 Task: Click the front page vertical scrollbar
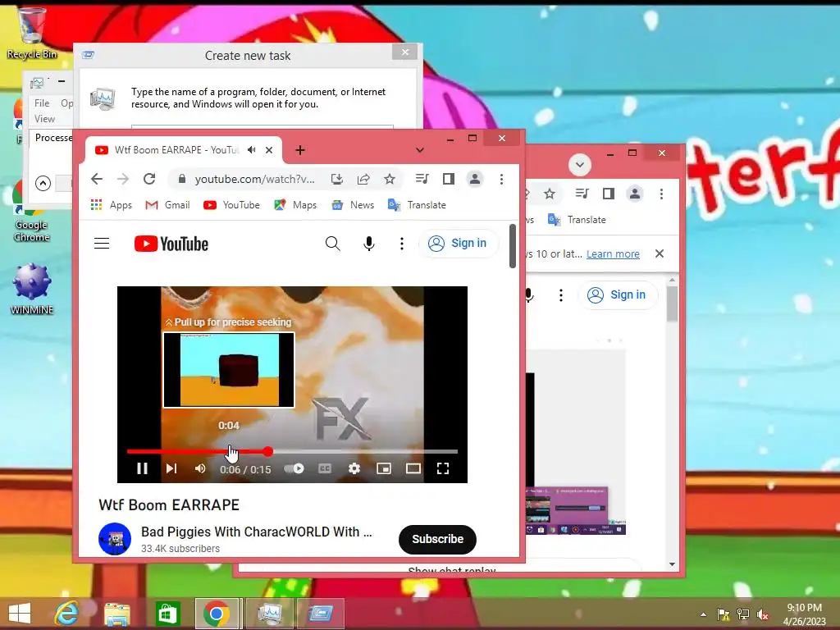(513, 246)
